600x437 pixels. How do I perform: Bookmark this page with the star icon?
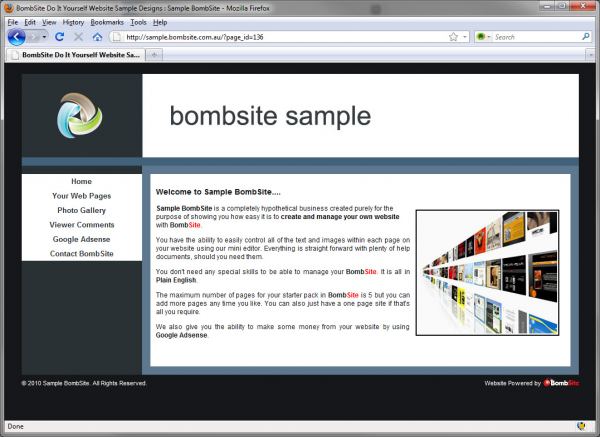click(453, 37)
